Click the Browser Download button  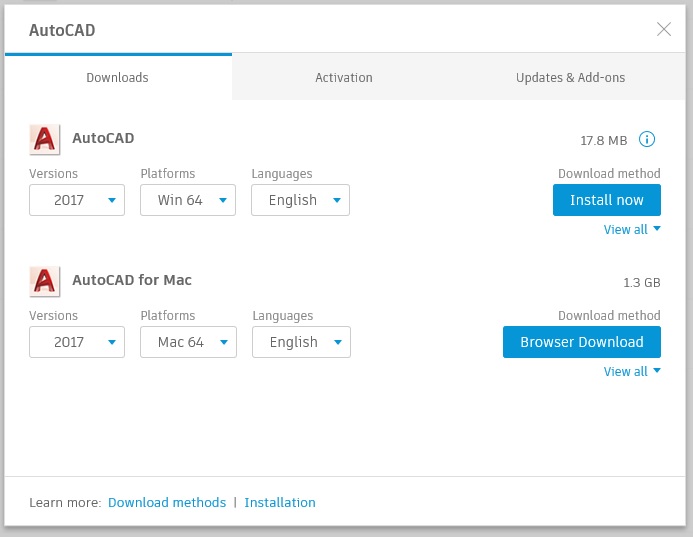[582, 342]
